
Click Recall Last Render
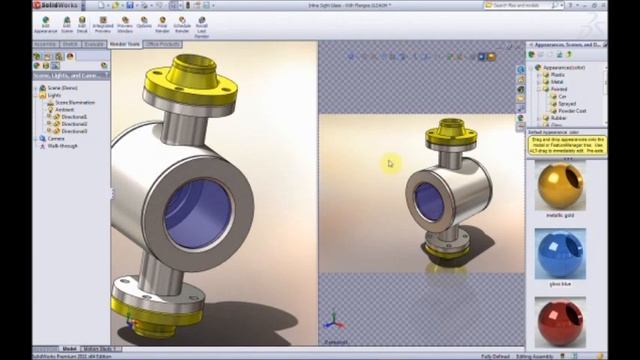pos(202,27)
